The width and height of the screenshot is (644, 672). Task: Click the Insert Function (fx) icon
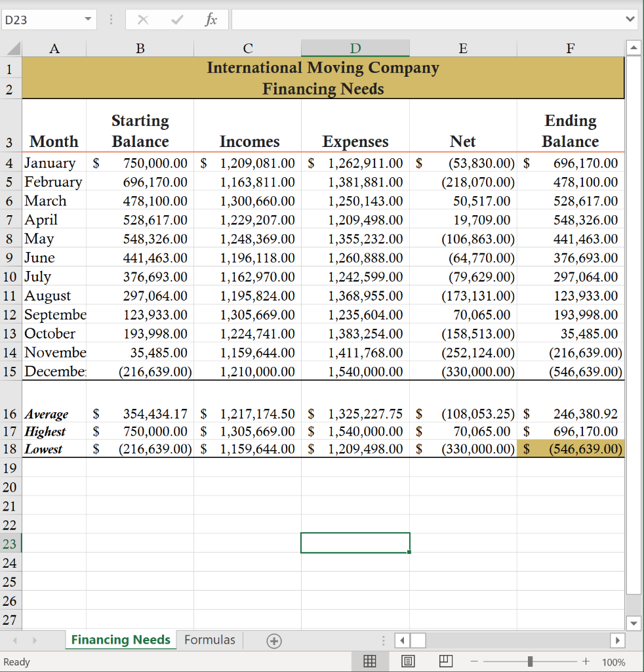211,19
